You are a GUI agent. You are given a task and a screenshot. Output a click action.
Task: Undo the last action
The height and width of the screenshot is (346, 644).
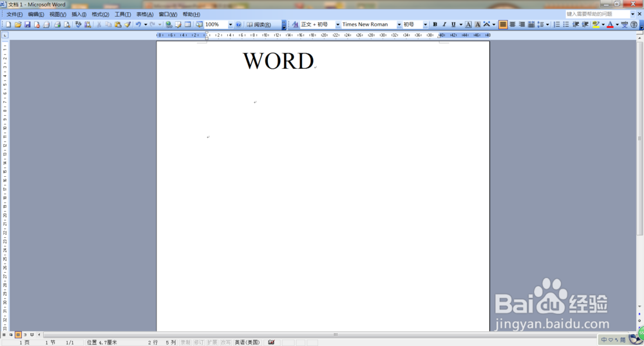pos(138,24)
